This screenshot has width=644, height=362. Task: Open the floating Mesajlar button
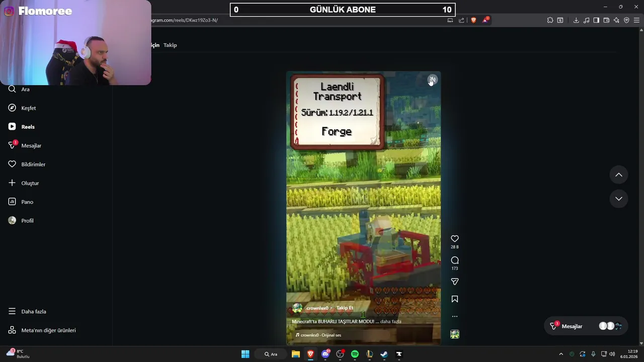pyautogui.click(x=586, y=326)
